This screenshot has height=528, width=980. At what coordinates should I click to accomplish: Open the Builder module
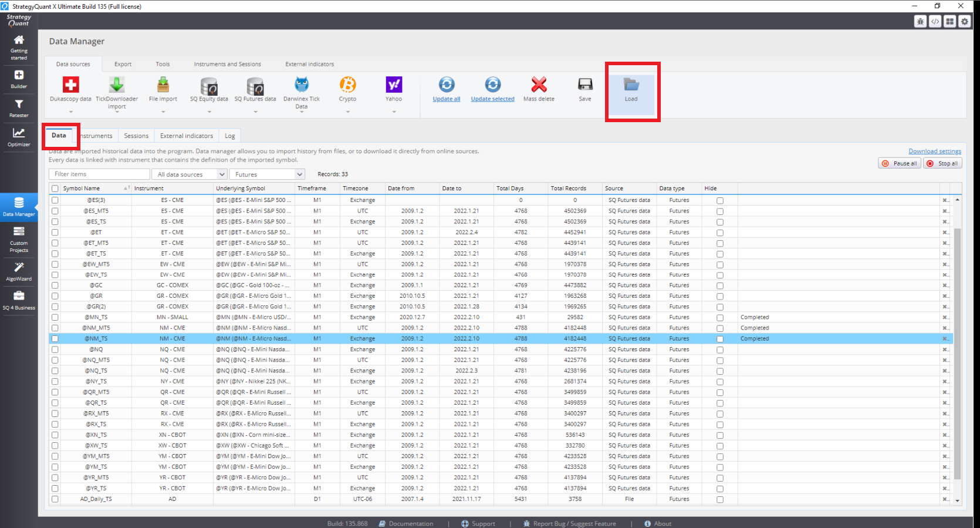click(x=19, y=79)
